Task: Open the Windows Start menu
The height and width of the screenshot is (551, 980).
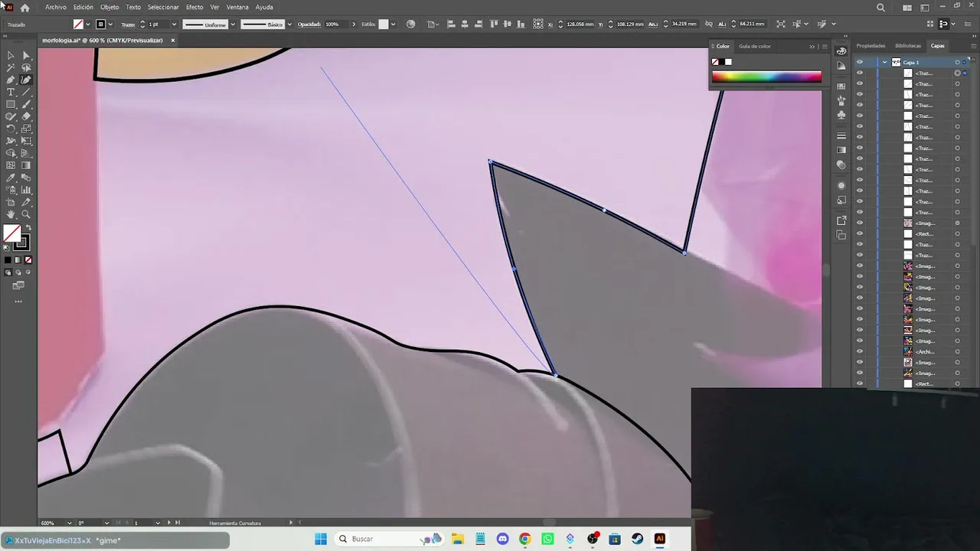Action: point(321,539)
